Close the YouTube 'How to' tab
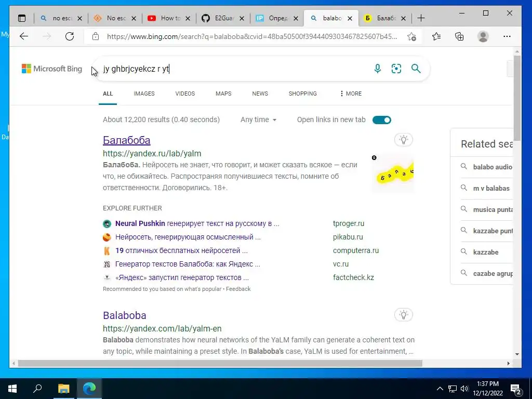This screenshot has height=399, width=532. click(x=188, y=18)
